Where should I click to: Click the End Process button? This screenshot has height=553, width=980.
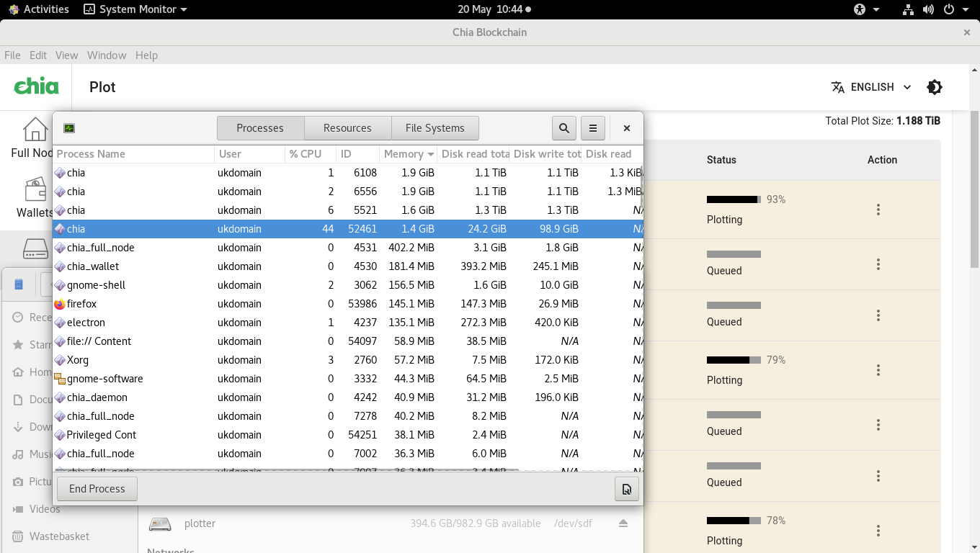click(97, 489)
